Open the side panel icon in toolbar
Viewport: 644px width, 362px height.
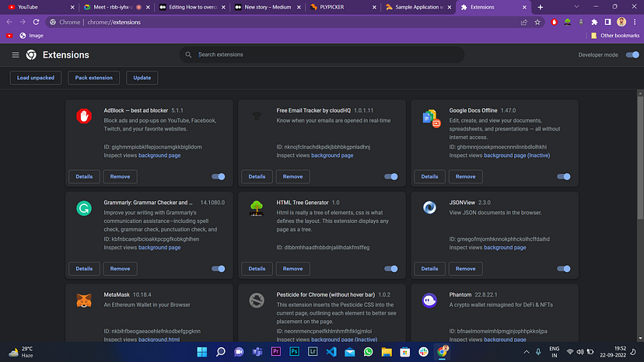click(x=608, y=23)
